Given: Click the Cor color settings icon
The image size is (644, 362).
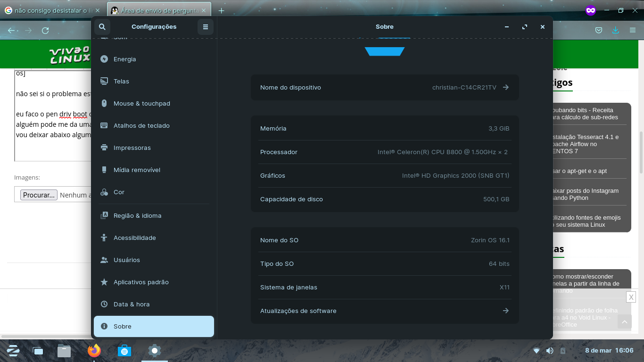Looking at the screenshot, I should point(104,192).
